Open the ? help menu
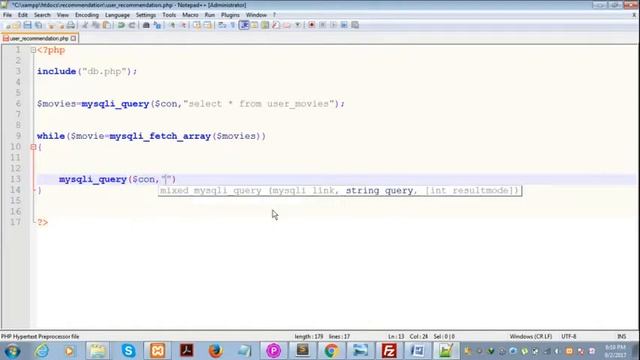The width and height of the screenshot is (640, 360). 274,15
